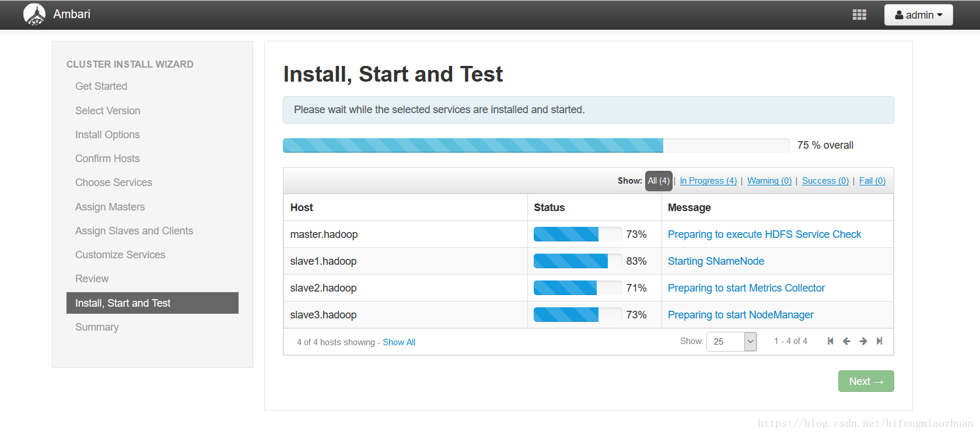Click the slave3.hadoop host name
Viewport: 980px width, 435px height.
pyautogui.click(x=323, y=315)
